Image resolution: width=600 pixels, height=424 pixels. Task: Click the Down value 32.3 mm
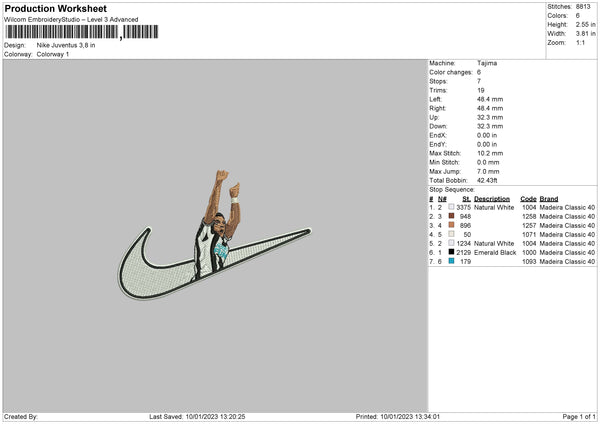(x=490, y=126)
